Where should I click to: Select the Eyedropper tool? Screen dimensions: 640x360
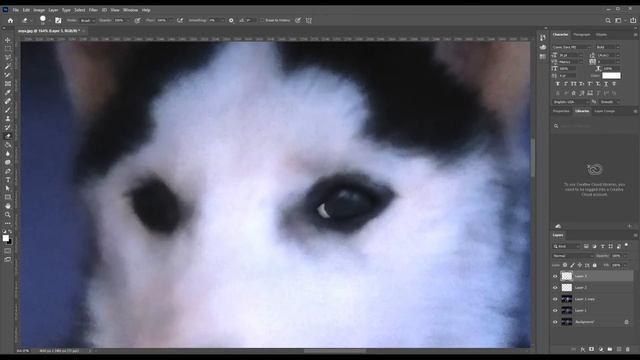point(7,92)
